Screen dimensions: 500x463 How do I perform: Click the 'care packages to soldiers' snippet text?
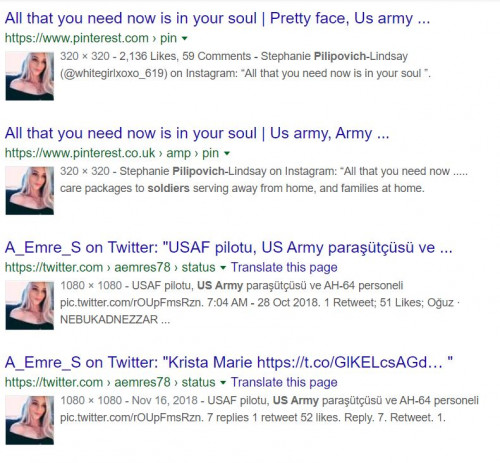(125, 188)
